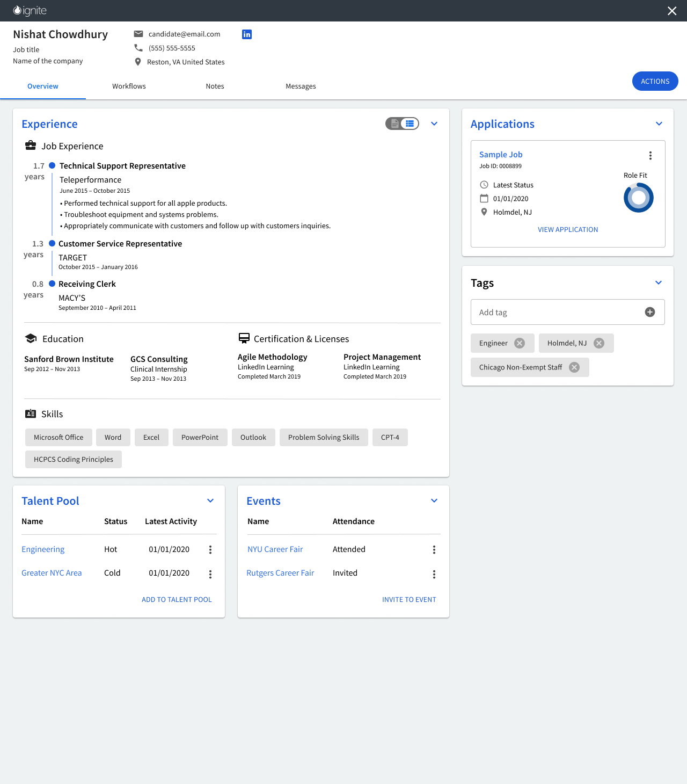This screenshot has width=687, height=784.
Task: Click the Technical Support Representative job title
Action: pyautogui.click(x=122, y=166)
